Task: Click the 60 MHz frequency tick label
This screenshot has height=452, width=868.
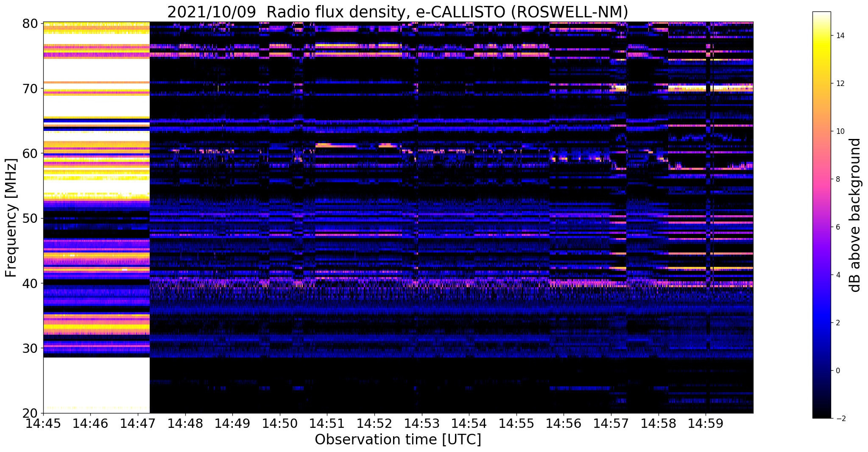Action: [x=30, y=153]
